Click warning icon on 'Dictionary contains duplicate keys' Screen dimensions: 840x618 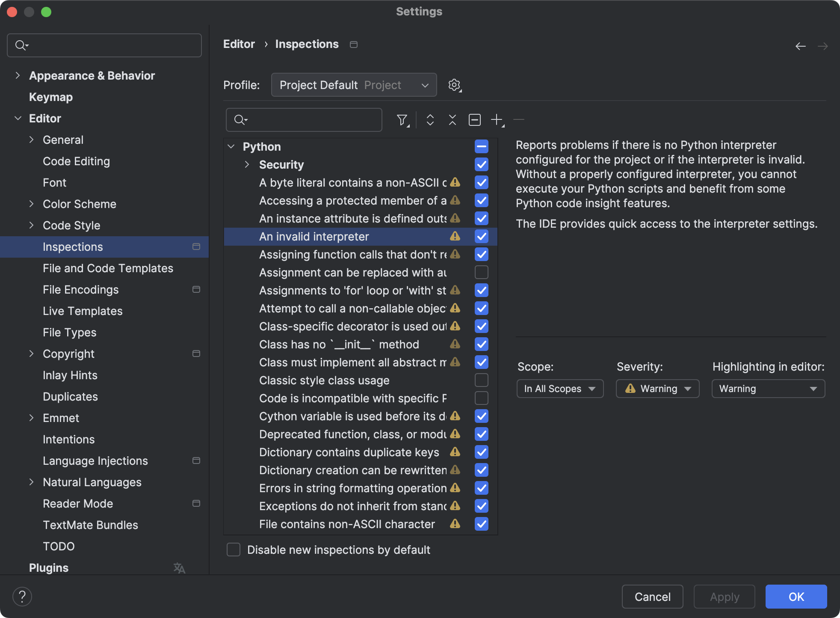point(455,452)
